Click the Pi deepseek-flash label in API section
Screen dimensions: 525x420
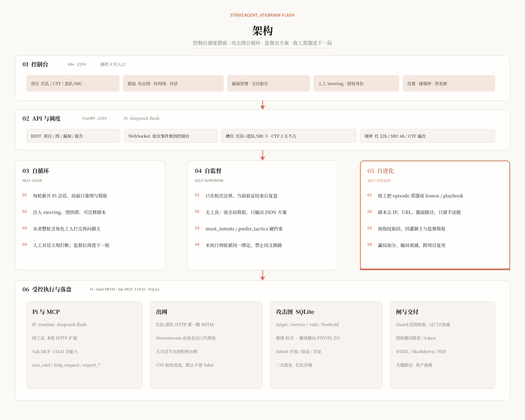click(142, 118)
